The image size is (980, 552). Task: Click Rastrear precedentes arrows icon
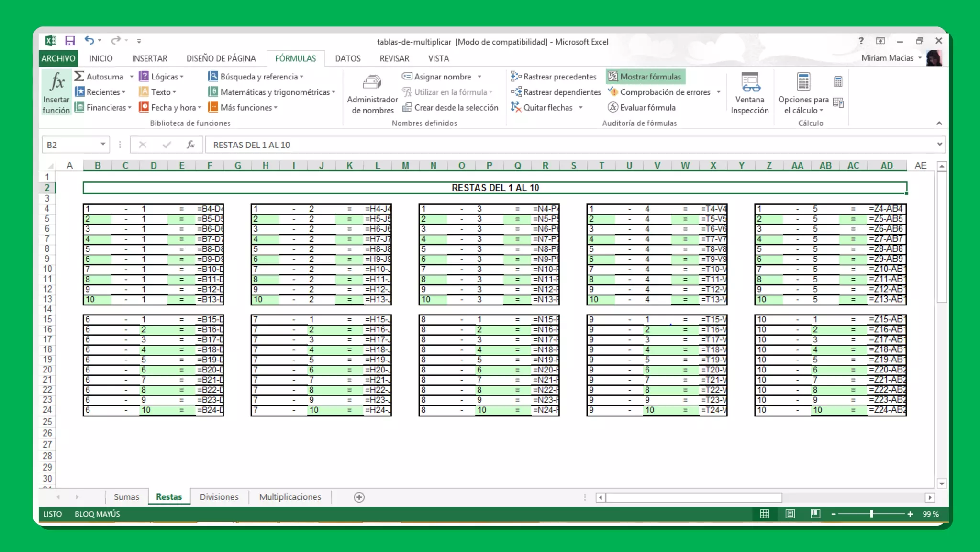(x=516, y=77)
